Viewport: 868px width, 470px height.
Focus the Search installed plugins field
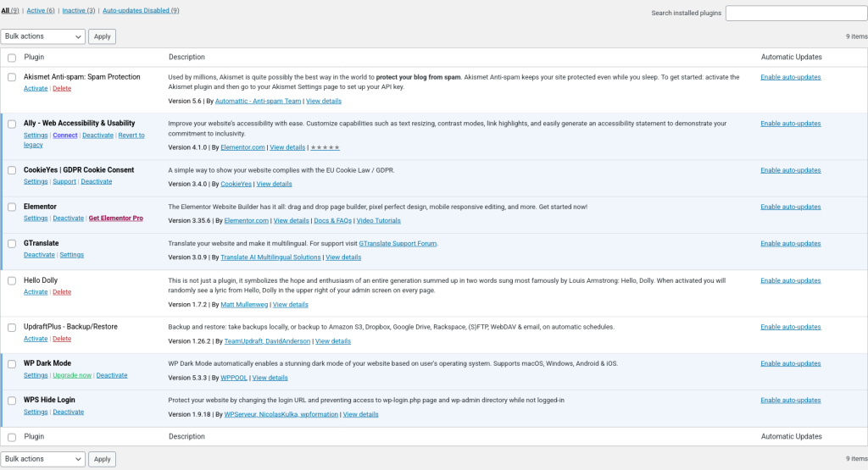795,14
